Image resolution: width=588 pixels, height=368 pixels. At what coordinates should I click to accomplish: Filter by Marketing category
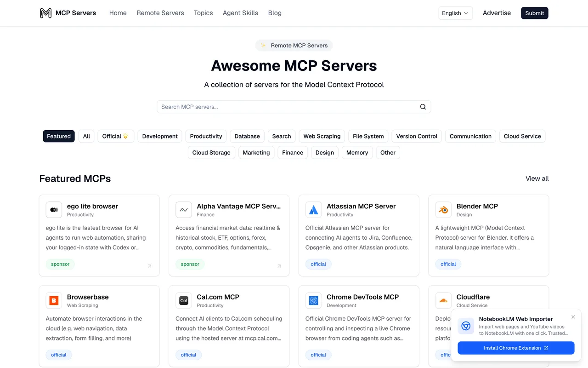(256, 153)
